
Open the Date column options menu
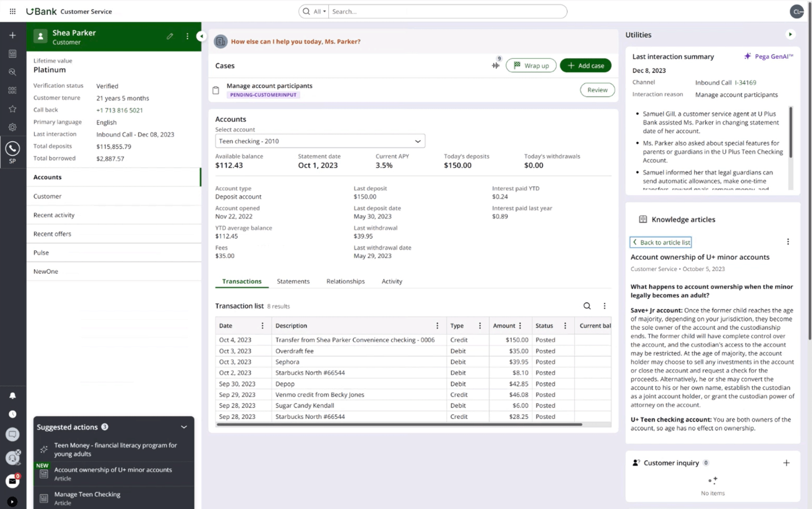pos(262,326)
